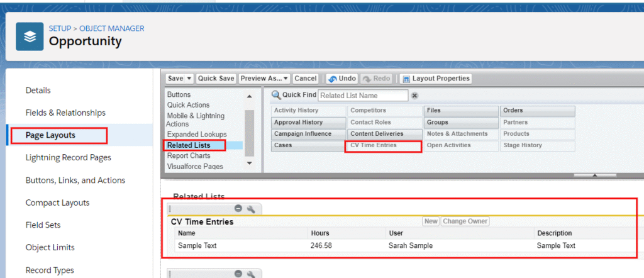Click the Opportunity object layers icon
The height and width of the screenshot is (278, 644).
(30, 36)
